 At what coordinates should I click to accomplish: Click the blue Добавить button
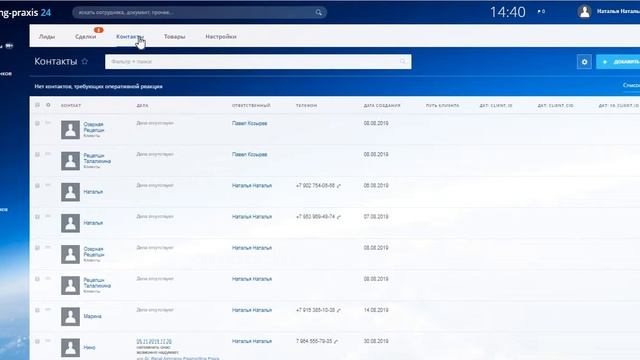click(618, 62)
